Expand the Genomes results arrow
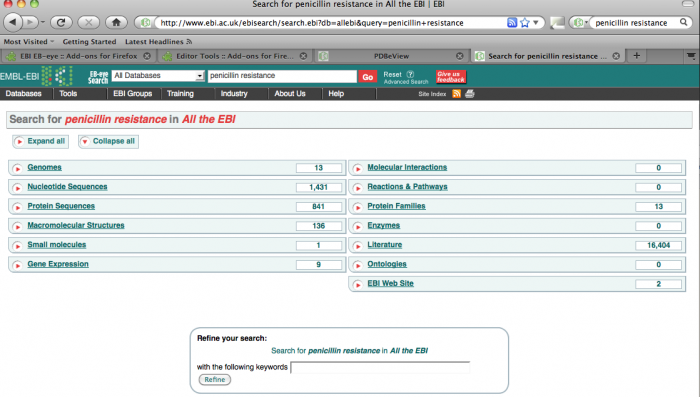The height and width of the screenshot is (397, 700). 17,168
